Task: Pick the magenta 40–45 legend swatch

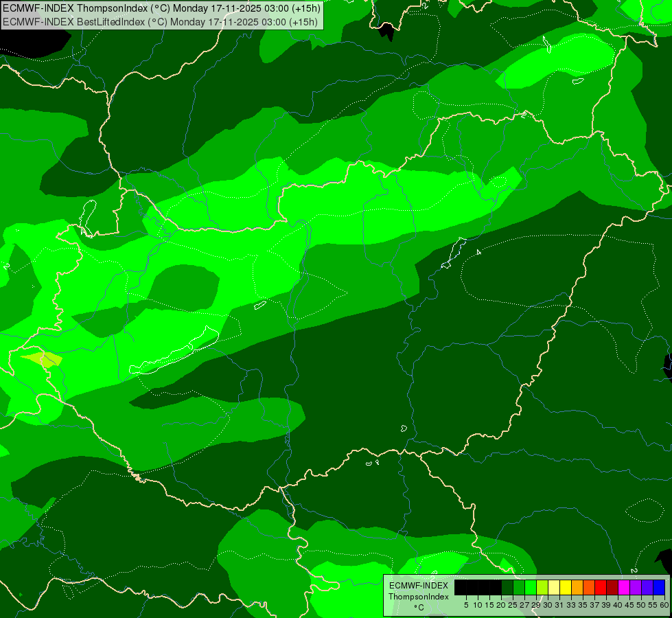Action: [x=624, y=587]
